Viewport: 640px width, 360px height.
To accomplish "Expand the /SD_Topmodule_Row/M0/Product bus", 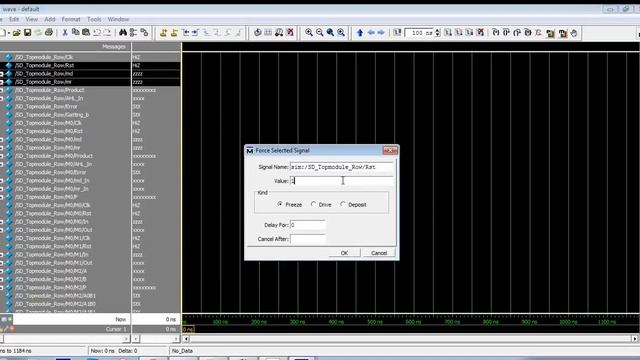I will [x=2, y=156].
